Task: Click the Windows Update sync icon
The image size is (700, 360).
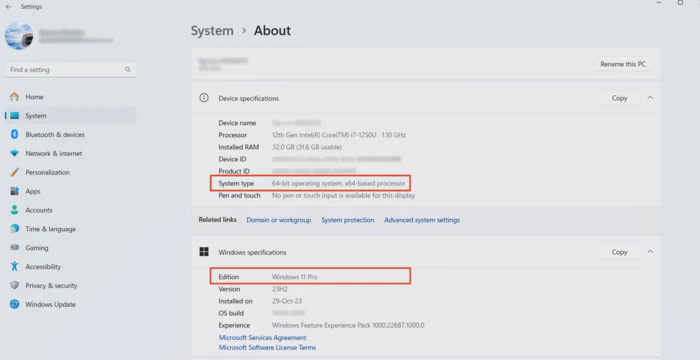Action: click(x=14, y=304)
